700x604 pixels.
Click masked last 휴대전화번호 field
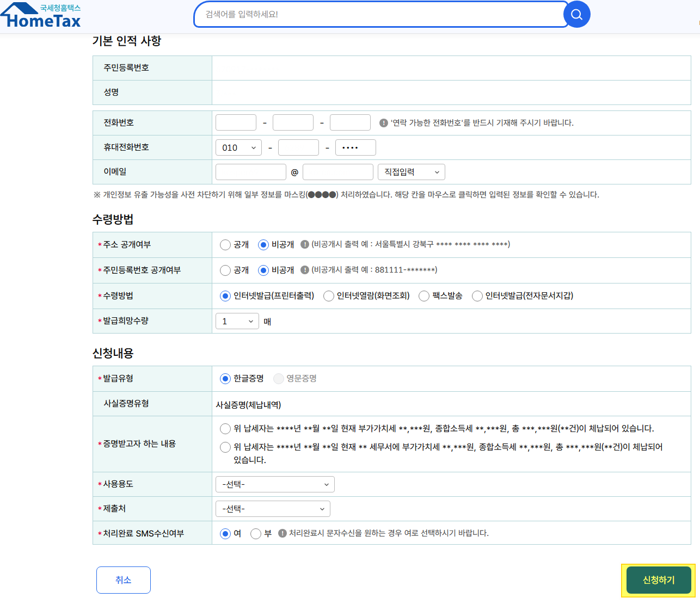pyautogui.click(x=355, y=147)
